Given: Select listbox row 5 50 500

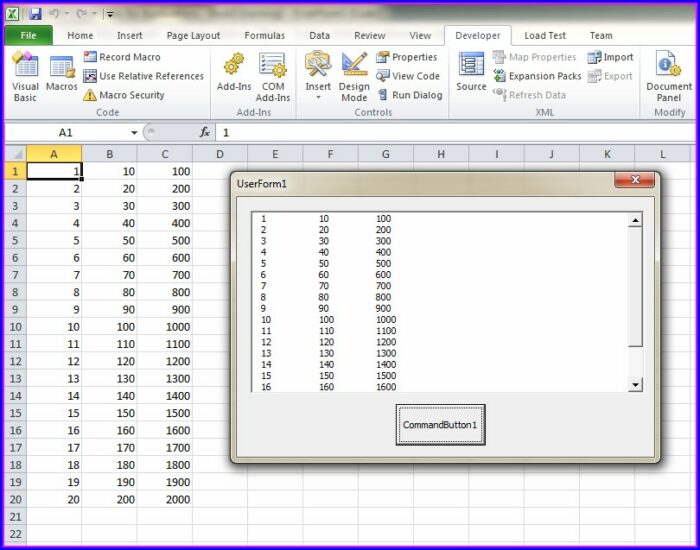Looking at the screenshot, I should pyautogui.click(x=440, y=263).
